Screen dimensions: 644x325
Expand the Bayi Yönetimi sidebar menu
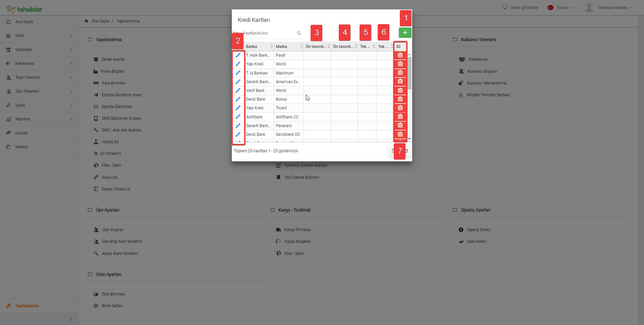point(39,77)
